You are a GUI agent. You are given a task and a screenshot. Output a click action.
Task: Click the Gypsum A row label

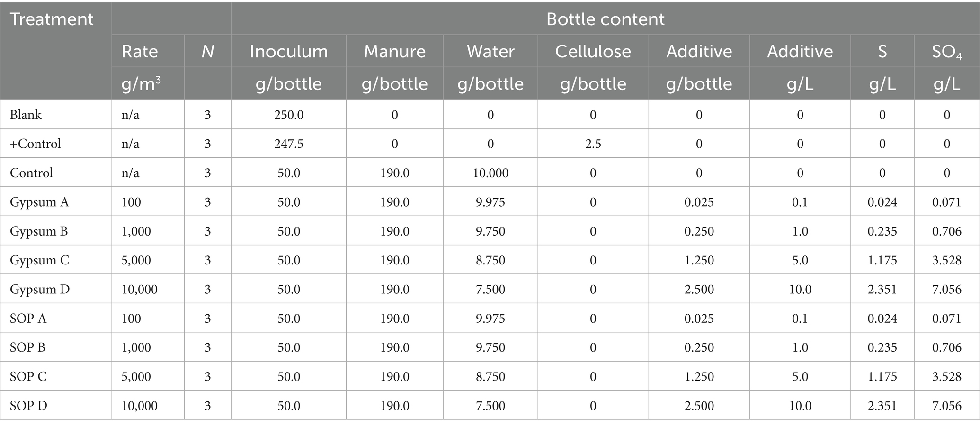[39, 202]
